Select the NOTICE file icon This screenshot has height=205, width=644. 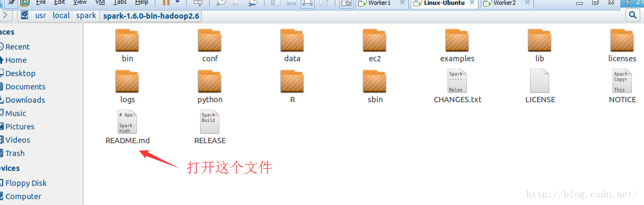tap(622, 81)
